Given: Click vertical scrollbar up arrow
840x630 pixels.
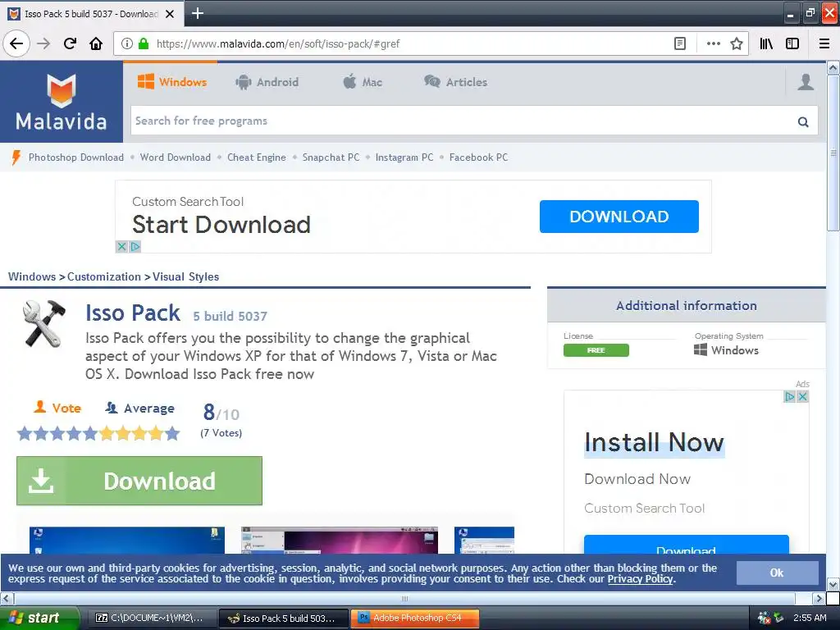Looking at the screenshot, I should click(833, 67).
